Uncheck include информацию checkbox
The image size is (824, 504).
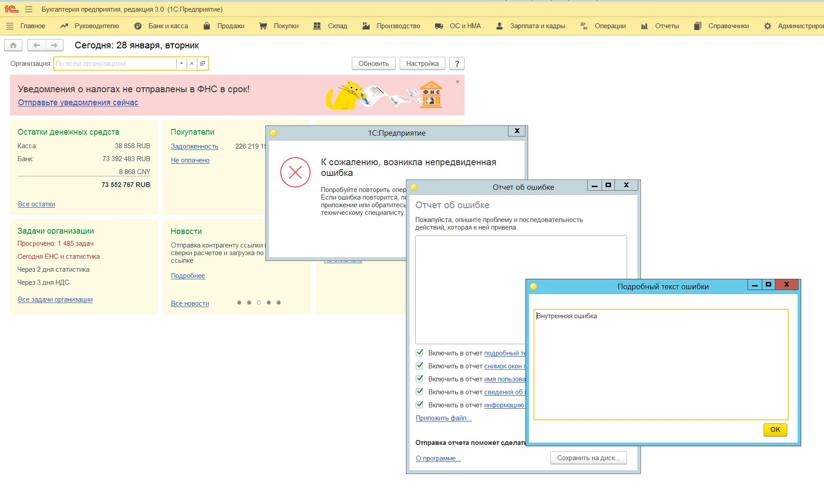[419, 405]
